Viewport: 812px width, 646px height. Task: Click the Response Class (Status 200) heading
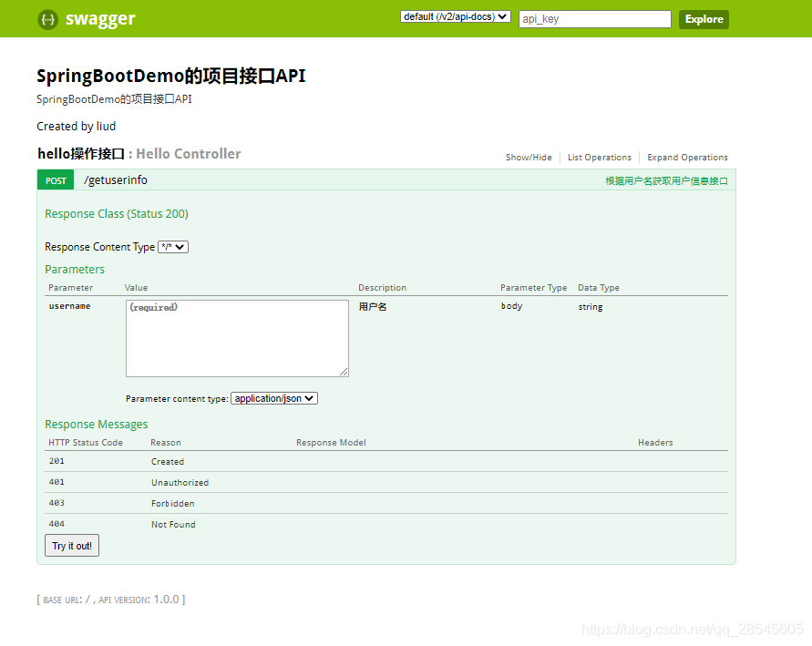[x=116, y=213]
